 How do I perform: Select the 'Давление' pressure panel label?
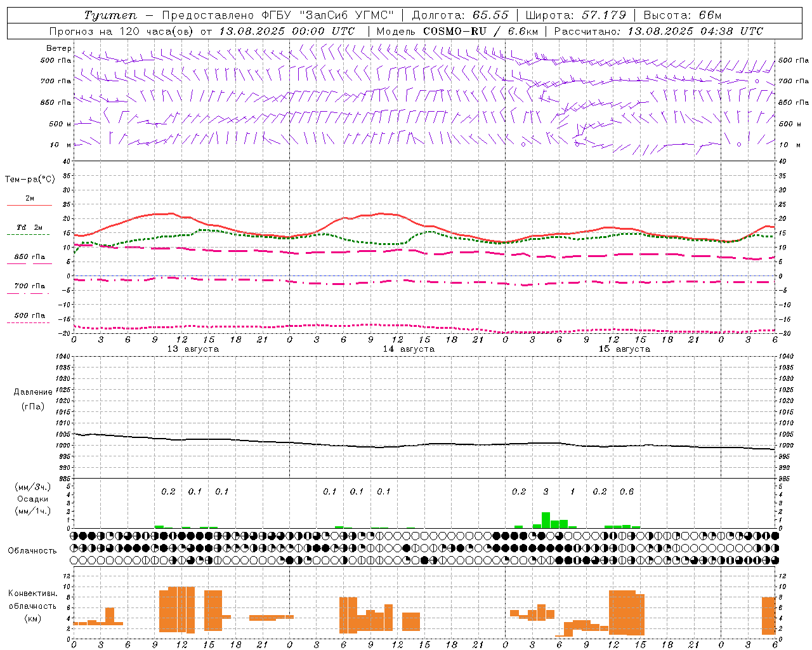[x=33, y=392]
